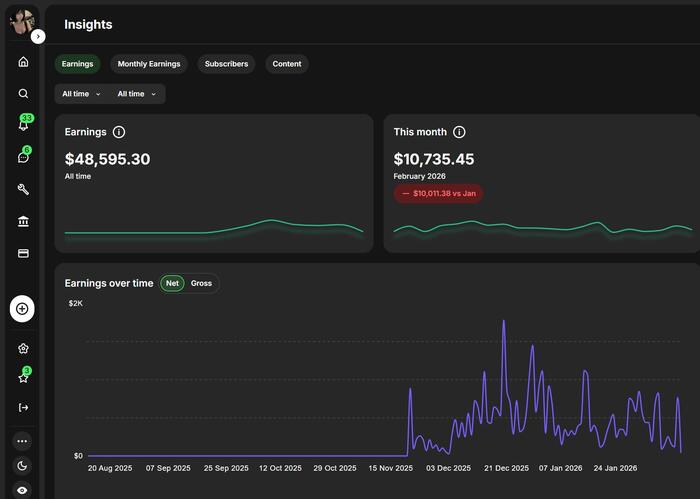
Task: Open the search icon in sidebar
Action: pyautogui.click(x=23, y=94)
